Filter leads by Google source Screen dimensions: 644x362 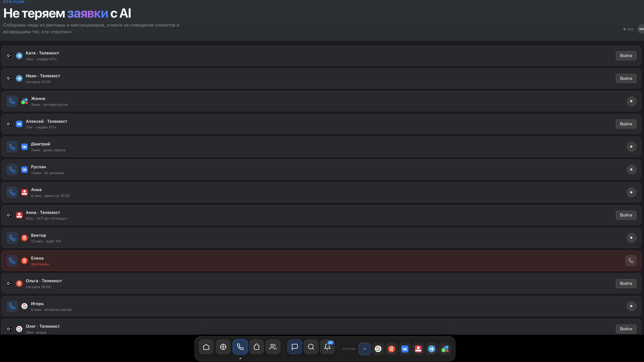[378, 349]
